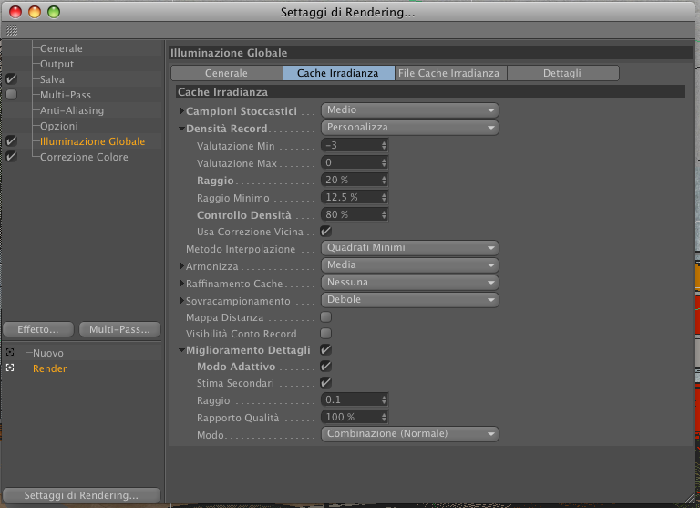The image size is (700, 508).
Task: Click the Controllo Densità stepper arrows
Action: pyautogui.click(x=384, y=214)
